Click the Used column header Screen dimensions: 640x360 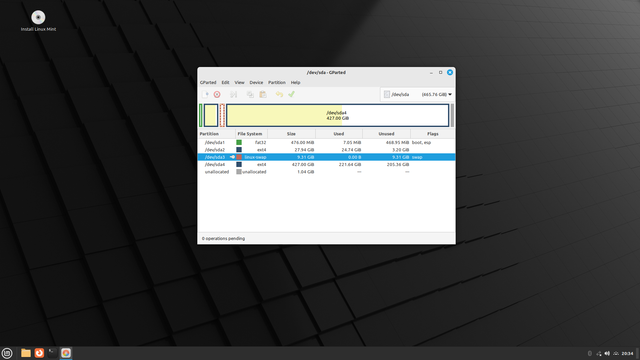click(339, 134)
